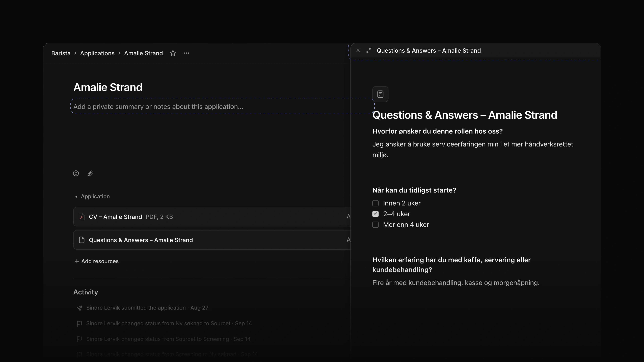Click the side panel header title text
The image size is (644, 362).
coord(429,50)
